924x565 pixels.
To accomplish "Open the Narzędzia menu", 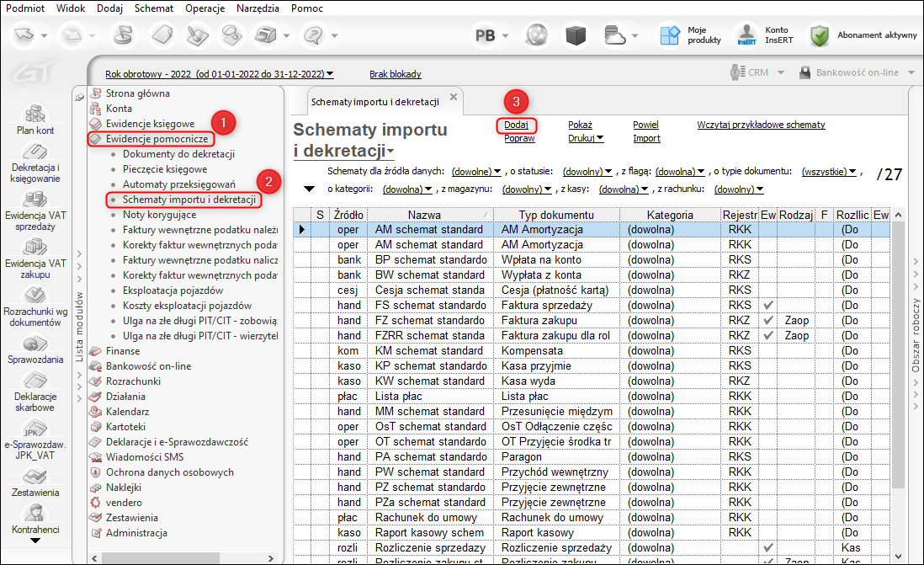I will [256, 8].
